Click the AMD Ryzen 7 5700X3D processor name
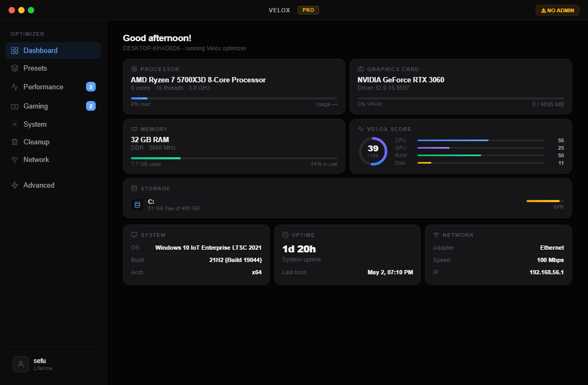Viewport: 588px width, 385px height. pyautogui.click(x=198, y=80)
